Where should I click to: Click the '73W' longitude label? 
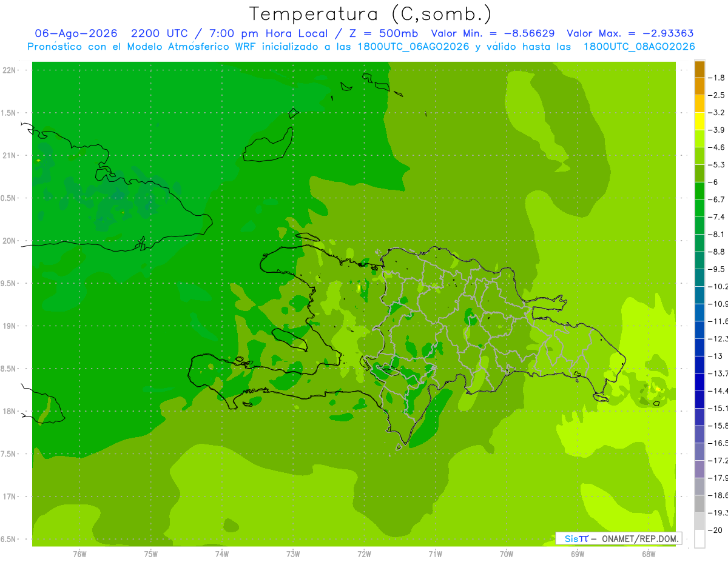click(293, 554)
